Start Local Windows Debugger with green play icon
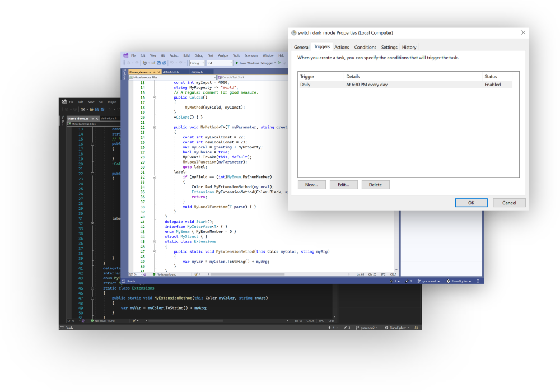The width and height of the screenshot is (560, 392). tap(237, 63)
